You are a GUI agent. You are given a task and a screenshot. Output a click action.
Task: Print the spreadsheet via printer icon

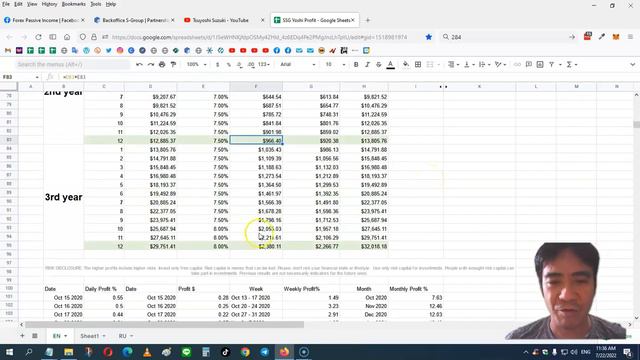[x=162, y=64]
